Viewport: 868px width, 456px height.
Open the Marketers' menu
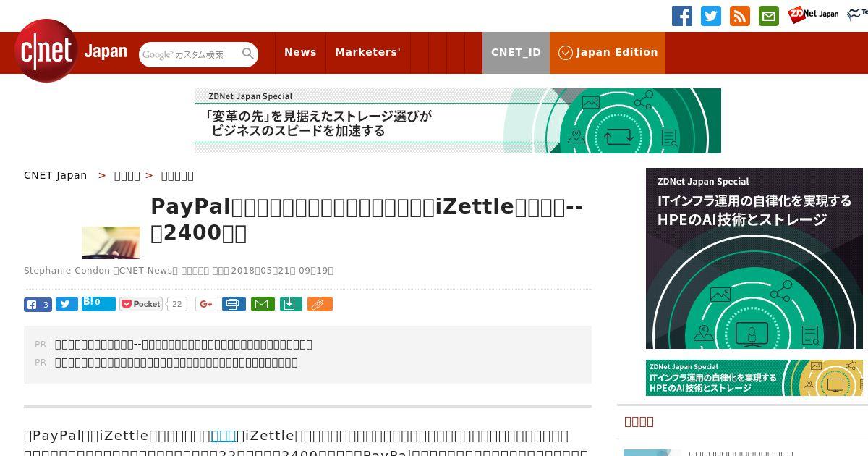coord(367,52)
